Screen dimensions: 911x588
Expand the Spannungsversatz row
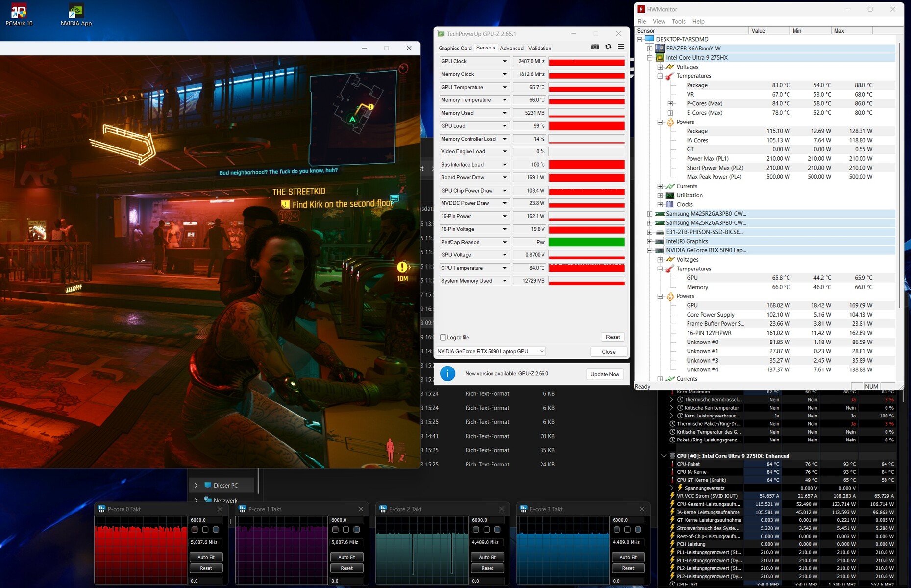tap(671, 488)
